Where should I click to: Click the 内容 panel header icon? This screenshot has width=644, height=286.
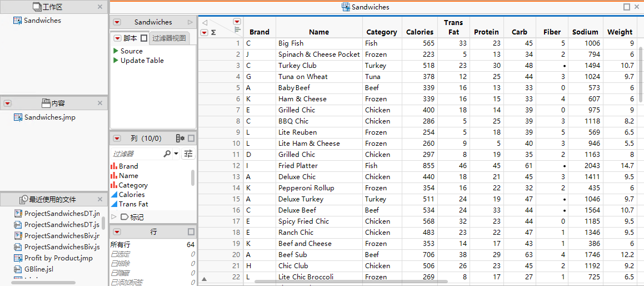tap(46, 103)
